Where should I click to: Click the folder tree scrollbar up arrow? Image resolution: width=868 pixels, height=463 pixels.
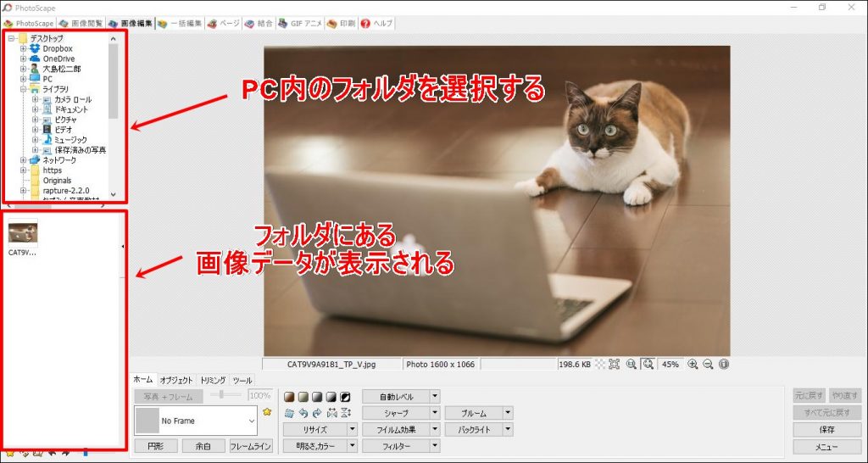click(113, 39)
